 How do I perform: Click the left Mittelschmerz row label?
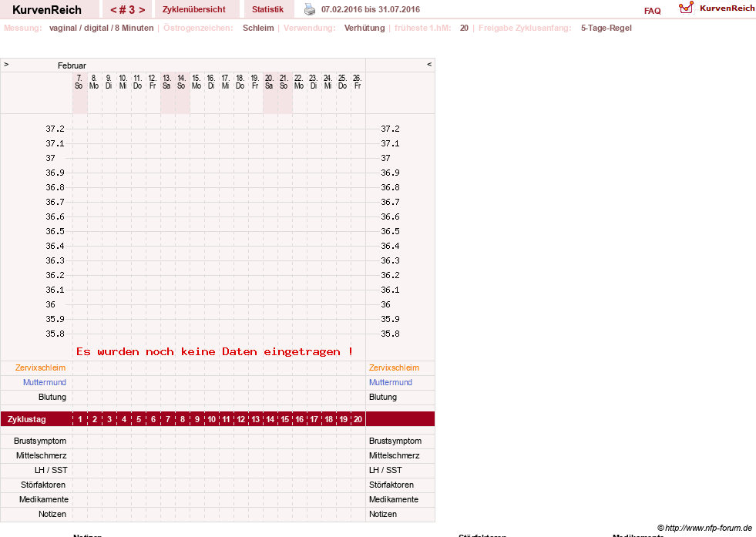[x=42, y=455]
